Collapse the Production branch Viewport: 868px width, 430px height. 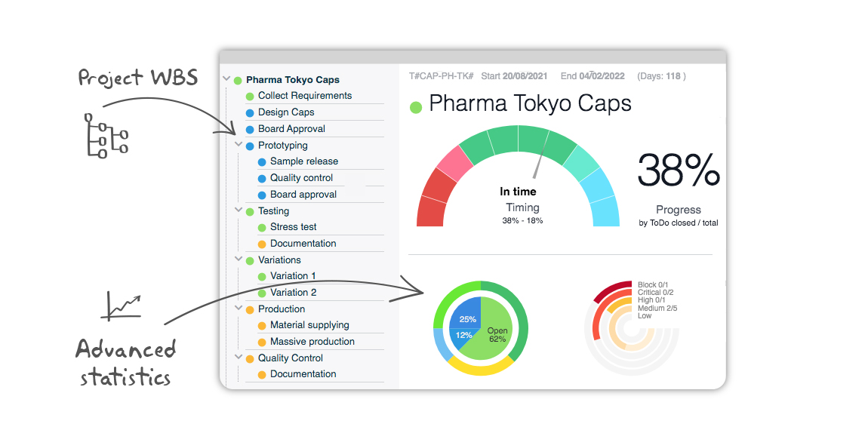239,309
